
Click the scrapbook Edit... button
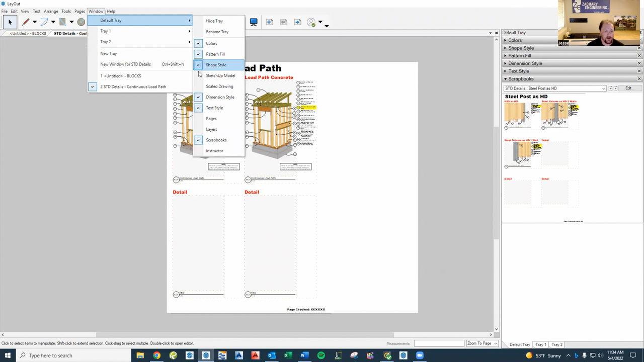click(629, 88)
